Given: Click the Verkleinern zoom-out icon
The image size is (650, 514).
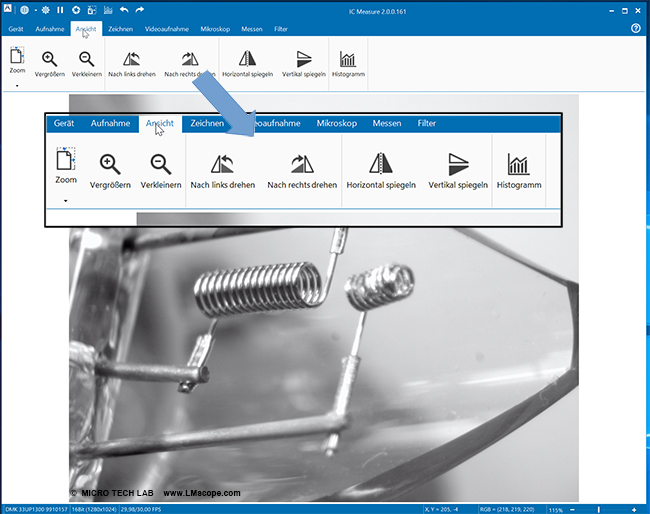Looking at the screenshot, I should point(87,60).
